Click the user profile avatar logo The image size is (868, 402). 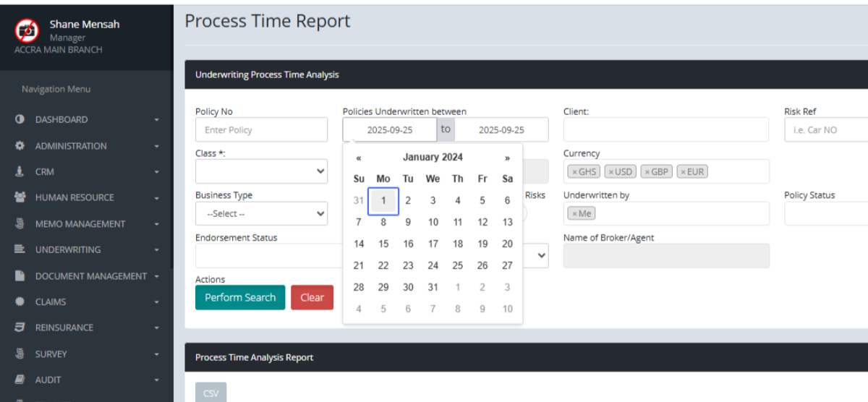click(x=27, y=30)
